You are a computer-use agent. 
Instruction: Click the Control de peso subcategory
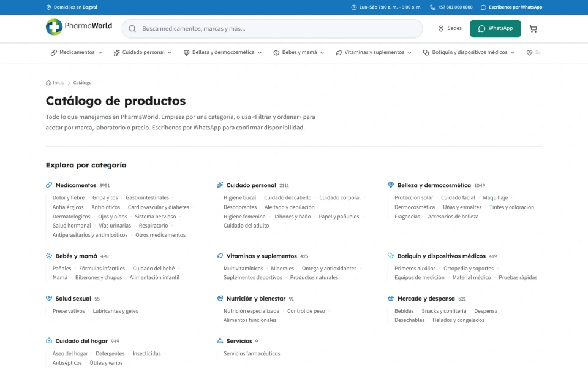(306, 311)
